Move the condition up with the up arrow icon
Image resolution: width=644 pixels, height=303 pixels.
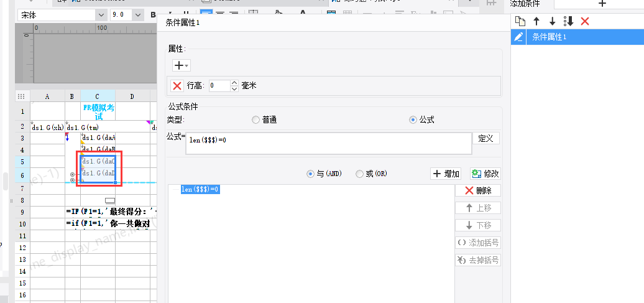pyautogui.click(x=536, y=21)
